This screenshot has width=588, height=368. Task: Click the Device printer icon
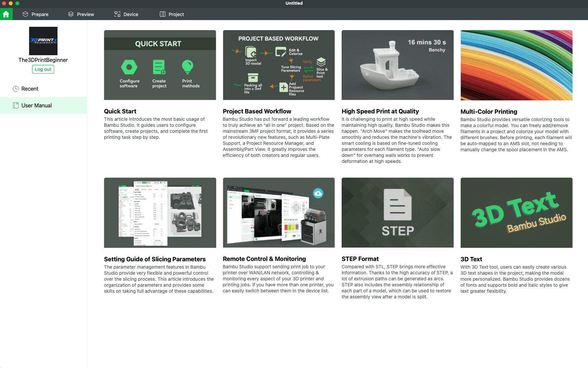(117, 14)
